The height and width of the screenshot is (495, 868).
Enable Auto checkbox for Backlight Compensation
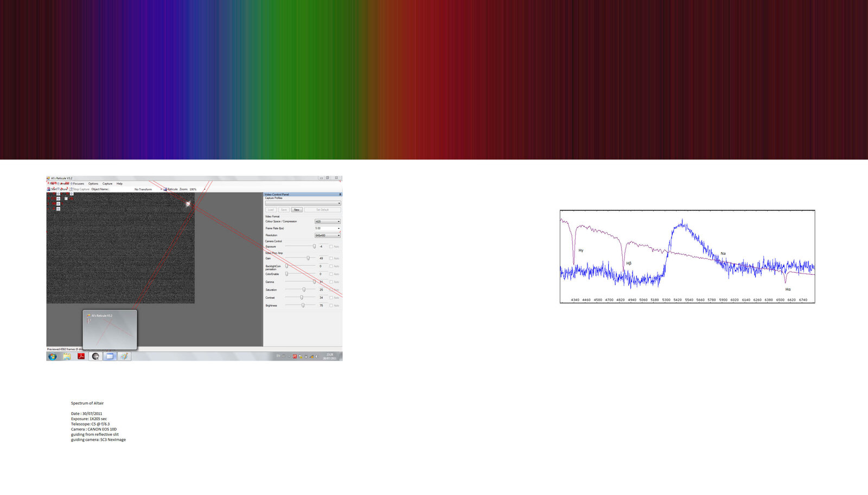coord(331,266)
